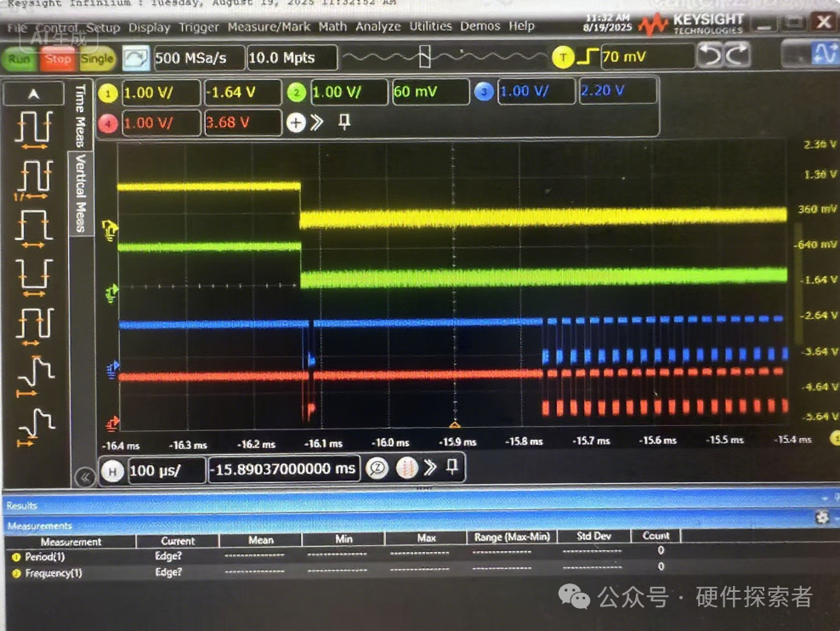Click the H horizontal button

(112, 471)
